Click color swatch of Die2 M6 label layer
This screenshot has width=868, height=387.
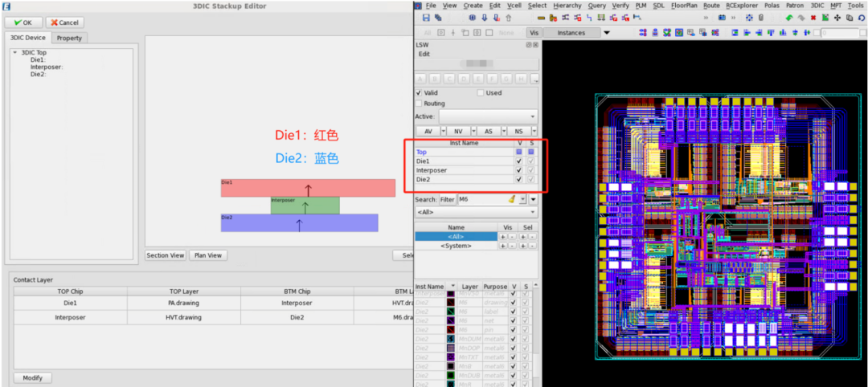451,312
